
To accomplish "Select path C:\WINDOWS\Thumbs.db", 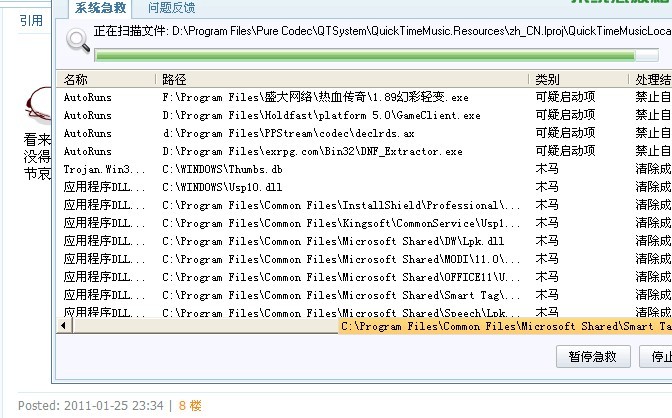I will (222, 169).
